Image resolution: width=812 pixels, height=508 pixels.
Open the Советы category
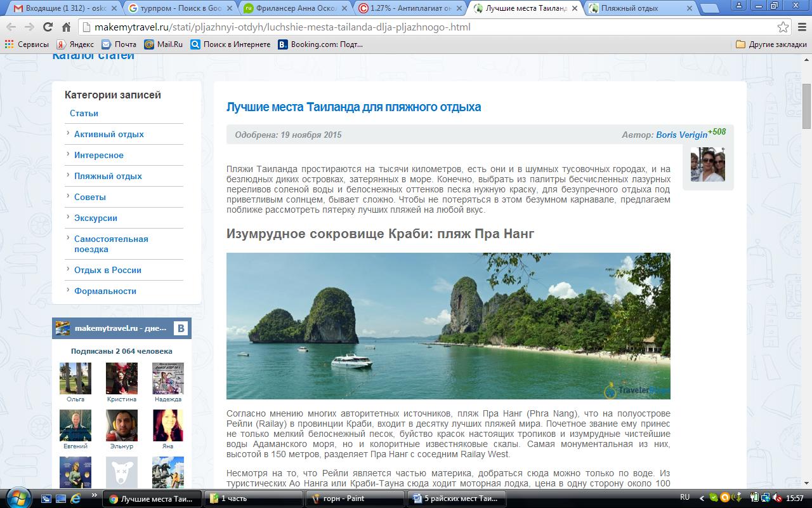tap(90, 197)
